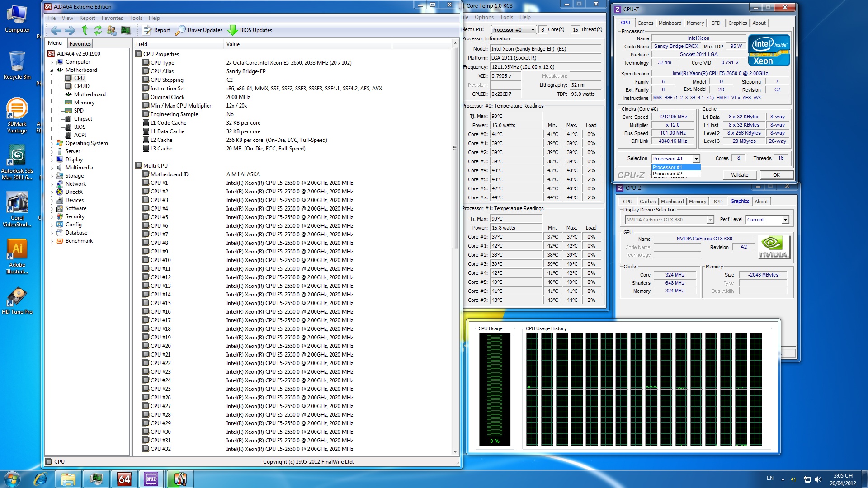Open CPU-Z processor Selection dropdown arrow
Screen dimensions: 868x488
click(696, 159)
